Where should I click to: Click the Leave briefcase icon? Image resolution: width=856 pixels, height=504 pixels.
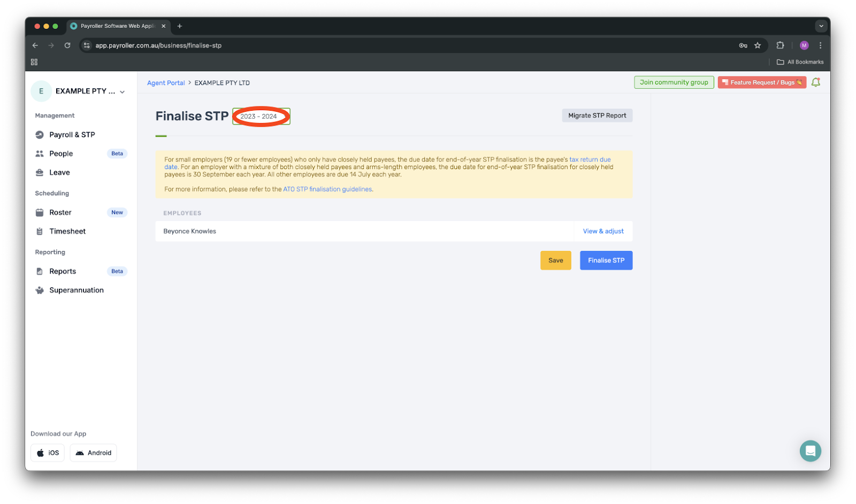click(x=40, y=172)
